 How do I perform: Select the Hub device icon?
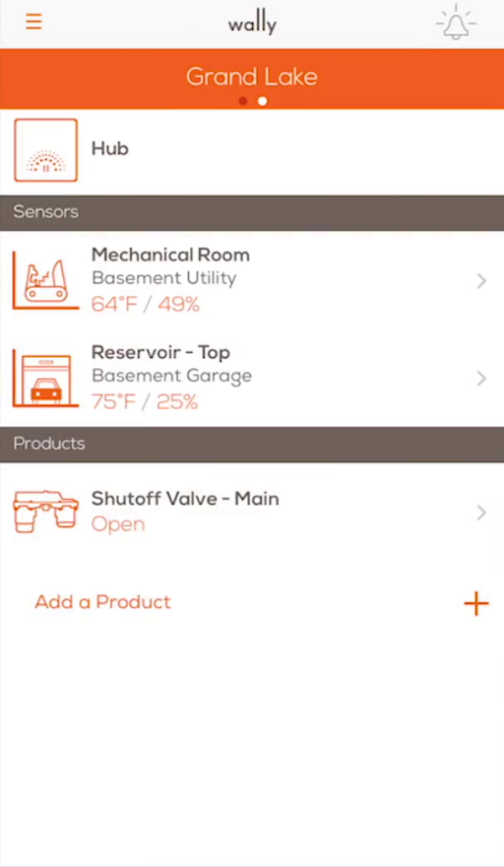click(x=45, y=150)
